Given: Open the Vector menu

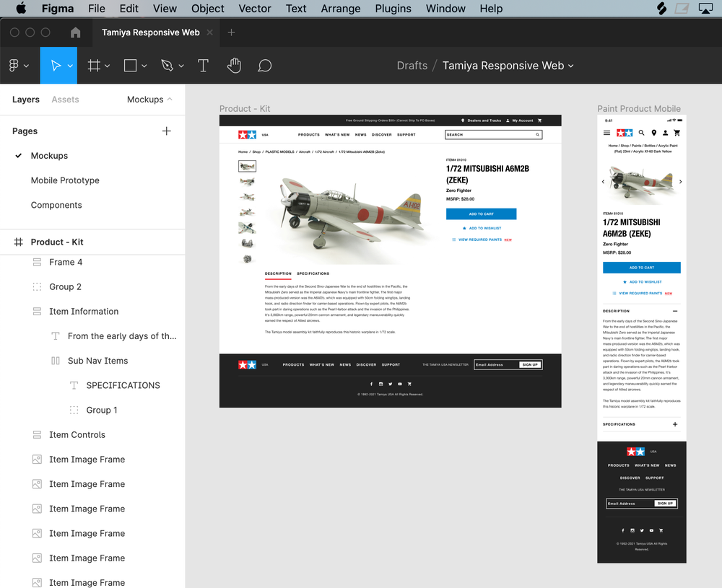Looking at the screenshot, I should click(x=255, y=8).
